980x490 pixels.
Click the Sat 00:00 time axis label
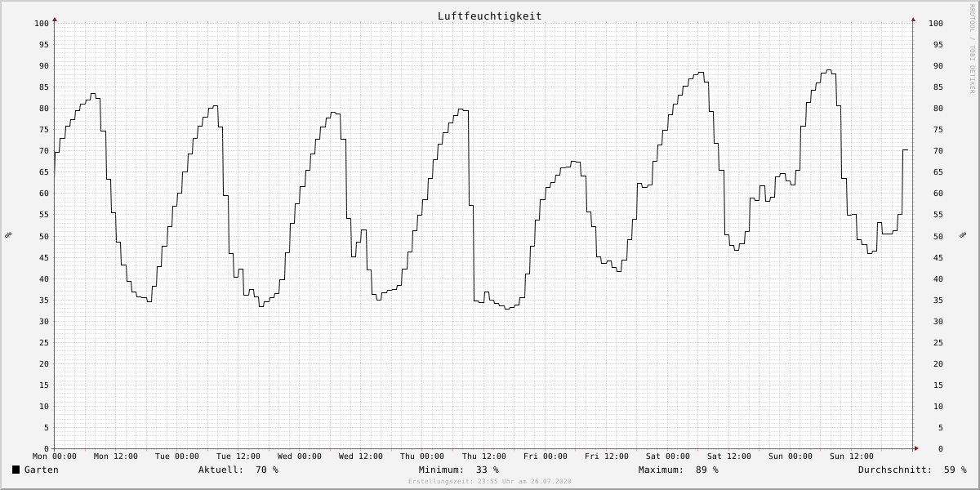point(668,457)
